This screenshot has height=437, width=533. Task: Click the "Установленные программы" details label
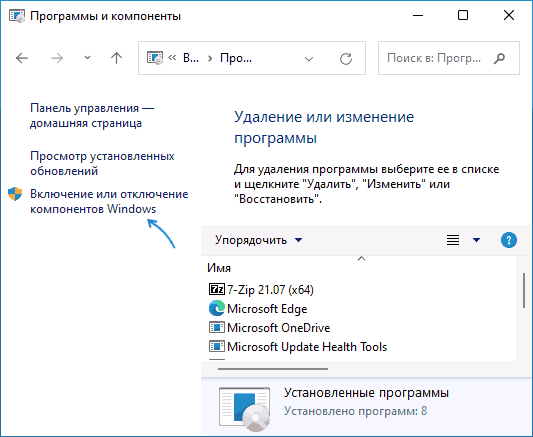[366, 392]
